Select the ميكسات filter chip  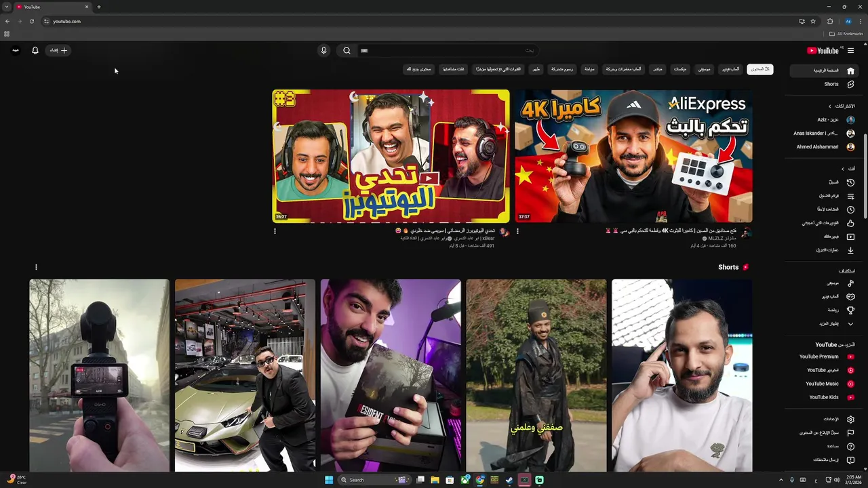(x=680, y=69)
